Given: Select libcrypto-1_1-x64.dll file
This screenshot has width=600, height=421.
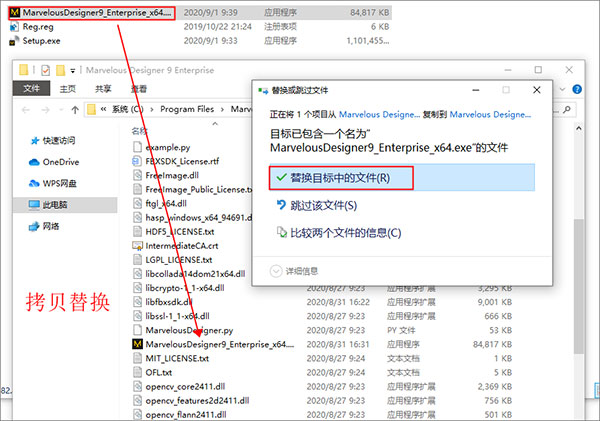Looking at the screenshot, I should [185, 288].
